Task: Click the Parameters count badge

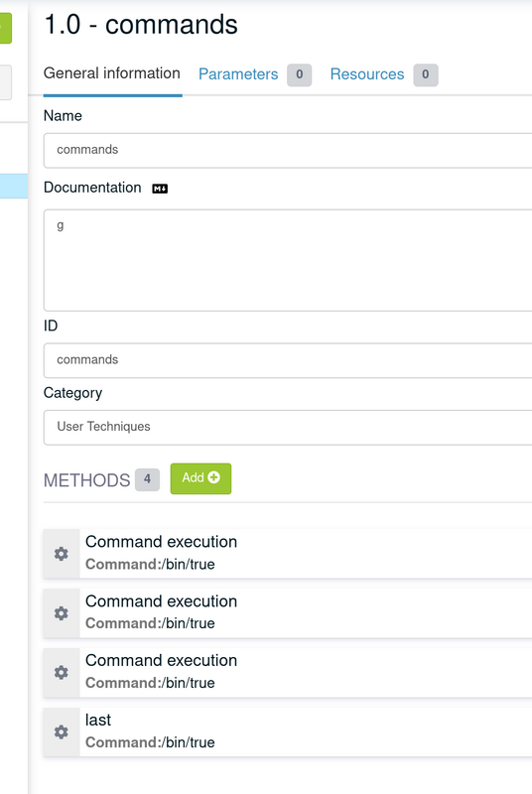Action: pos(299,75)
